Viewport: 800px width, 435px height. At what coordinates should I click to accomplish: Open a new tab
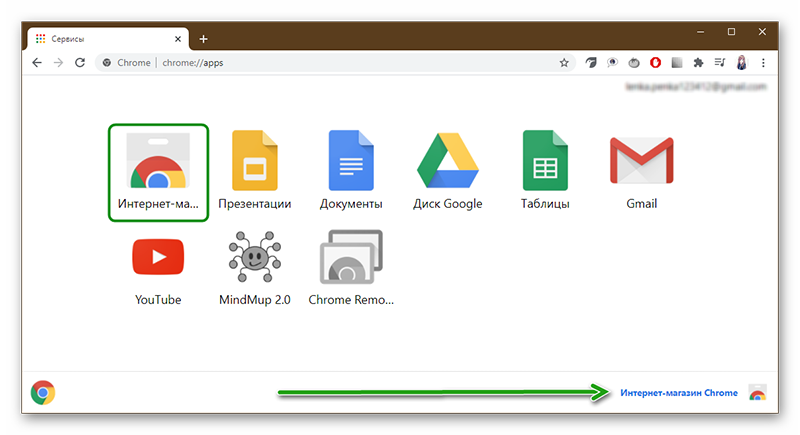(203, 39)
